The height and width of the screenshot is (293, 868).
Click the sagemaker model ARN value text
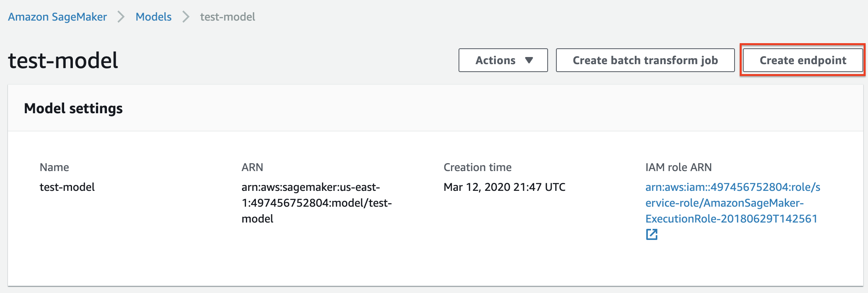pos(316,203)
